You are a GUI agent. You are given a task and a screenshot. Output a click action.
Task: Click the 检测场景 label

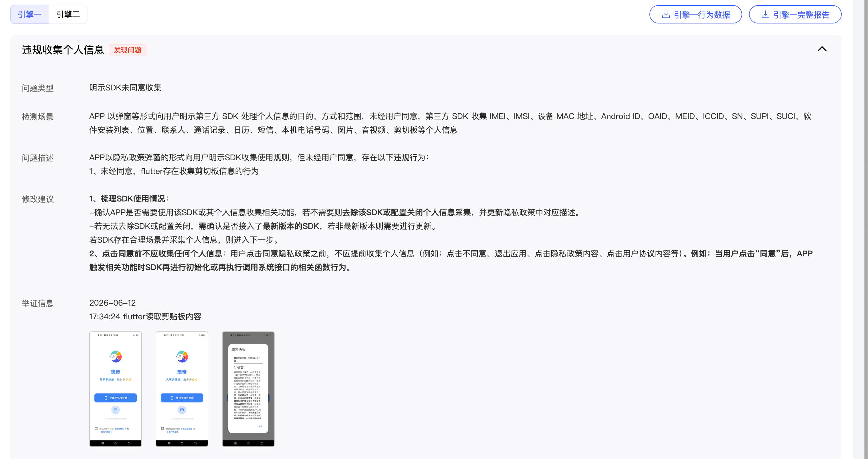[x=38, y=117]
